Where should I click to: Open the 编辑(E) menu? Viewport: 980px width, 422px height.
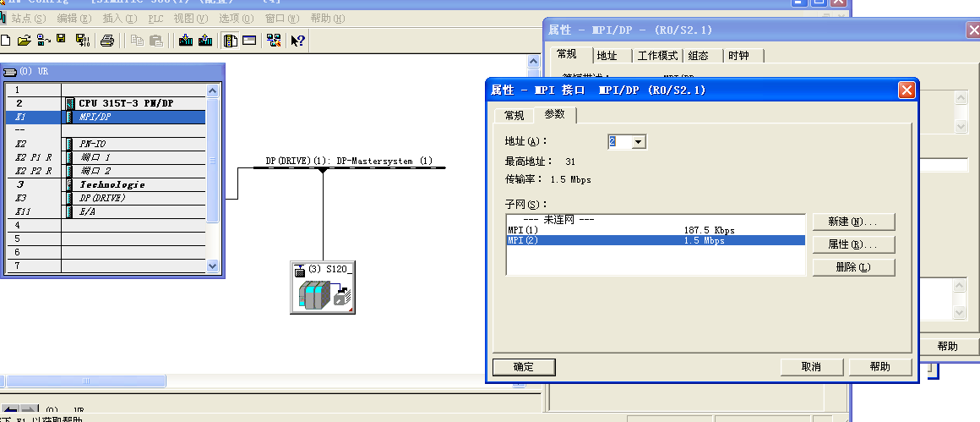73,19
